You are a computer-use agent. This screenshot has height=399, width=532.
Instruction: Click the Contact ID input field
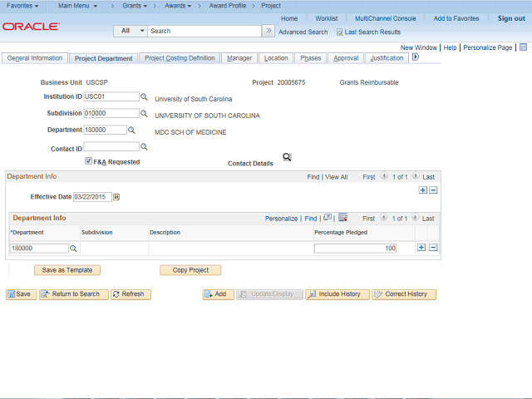(x=111, y=146)
